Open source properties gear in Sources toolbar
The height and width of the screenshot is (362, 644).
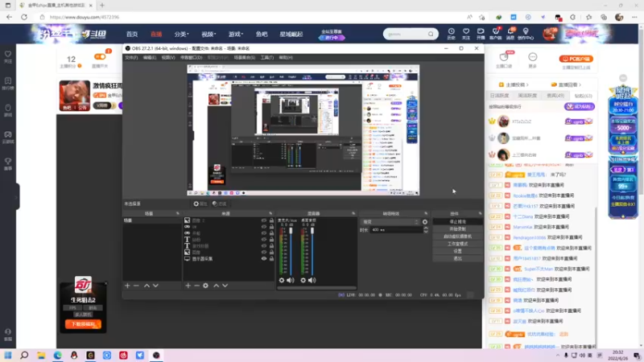tap(206, 286)
